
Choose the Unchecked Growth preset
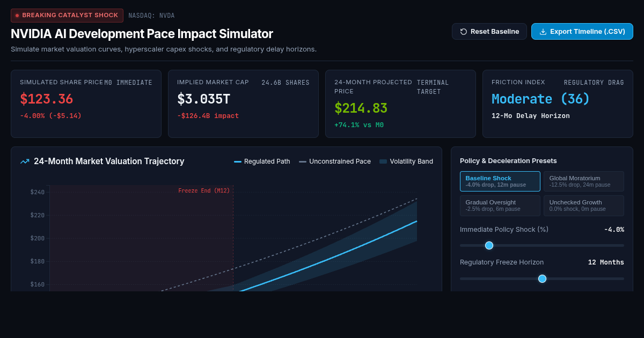(x=584, y=205)
